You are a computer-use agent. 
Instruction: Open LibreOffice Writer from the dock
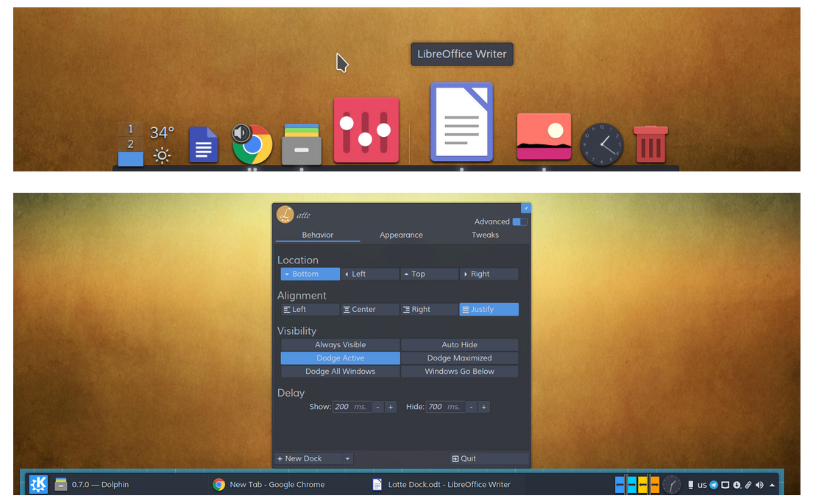(461, 121)
